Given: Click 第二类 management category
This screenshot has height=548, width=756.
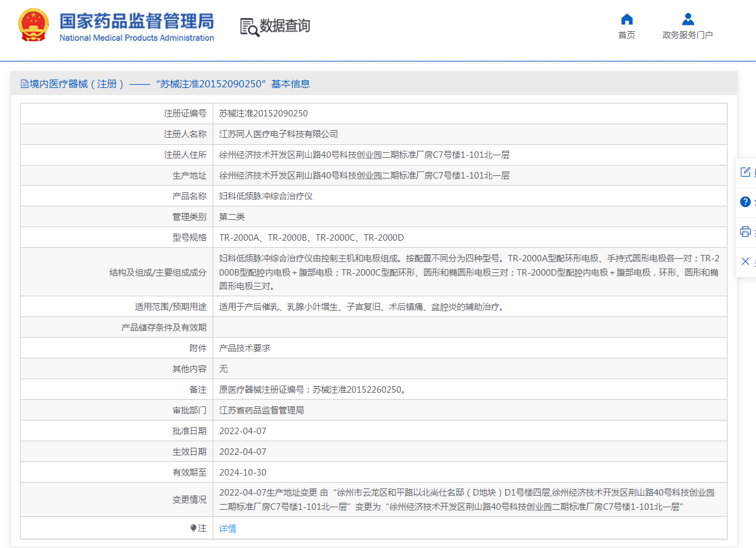Looking at the screenshot, I should (x=232, y=217).
